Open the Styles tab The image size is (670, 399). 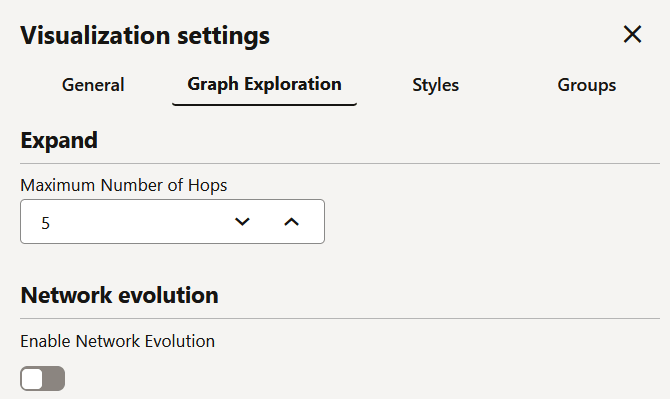(x=435, y=85)
